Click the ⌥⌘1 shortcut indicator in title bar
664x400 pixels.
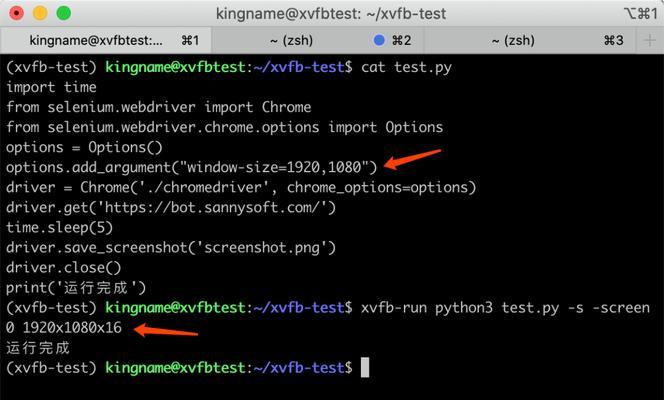641,14
